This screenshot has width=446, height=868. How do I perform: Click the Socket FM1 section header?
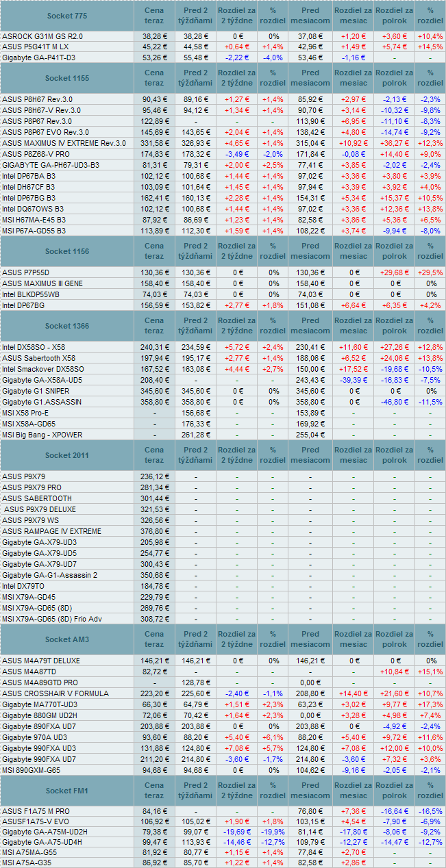tap(67, 791)
